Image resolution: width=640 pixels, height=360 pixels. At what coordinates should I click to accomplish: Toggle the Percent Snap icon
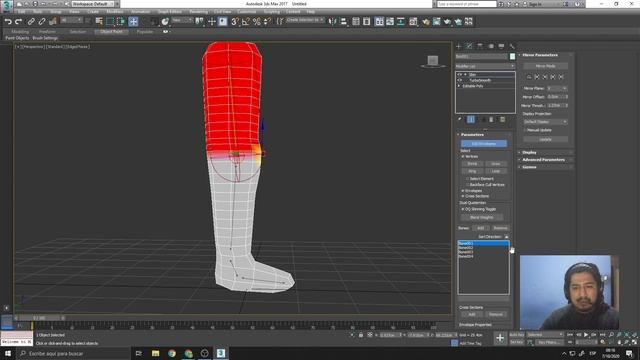256,21
